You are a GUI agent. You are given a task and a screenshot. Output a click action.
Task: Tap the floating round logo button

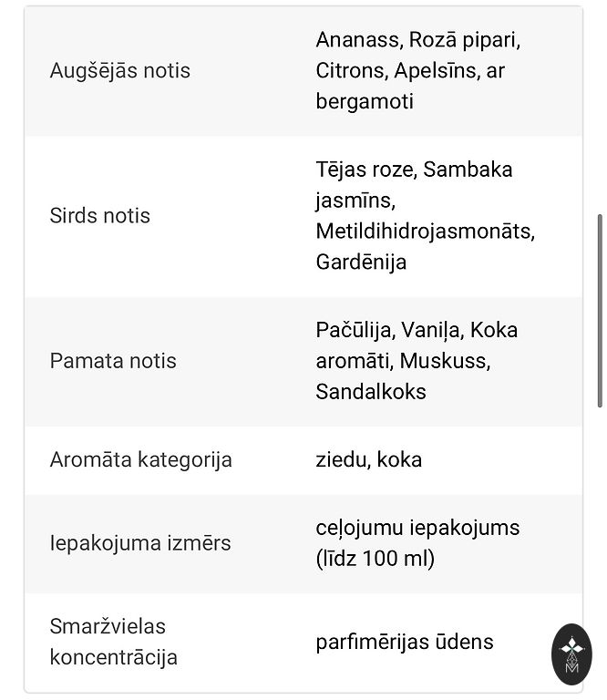pyautogui.click(x=572, y=654)
